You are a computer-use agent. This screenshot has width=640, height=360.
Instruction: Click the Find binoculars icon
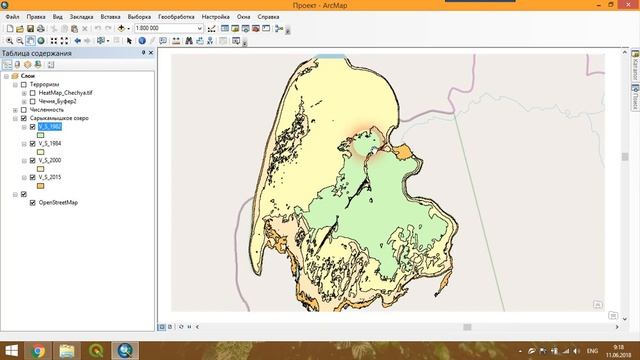coord(189,41)
